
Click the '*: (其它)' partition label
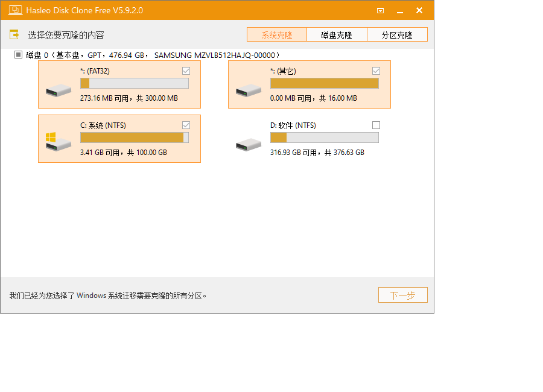point(283,71)
